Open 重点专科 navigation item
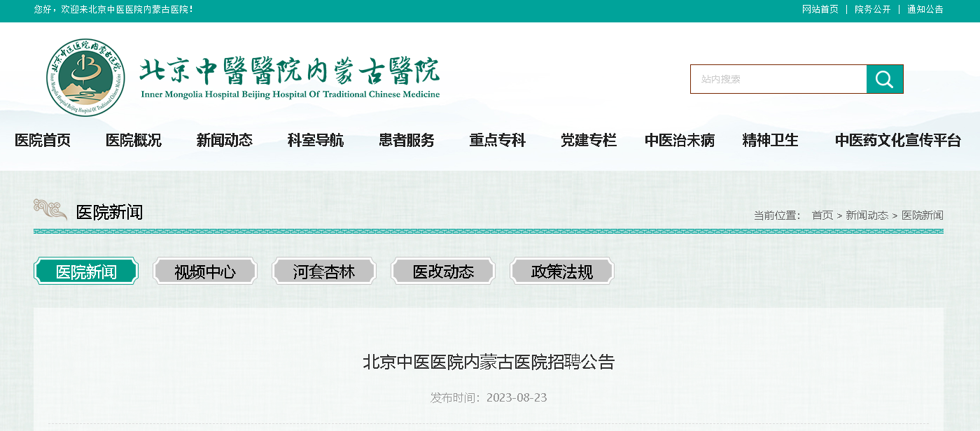Image resolution: width=980 pixels, height=431 pixels. point(498,140)
